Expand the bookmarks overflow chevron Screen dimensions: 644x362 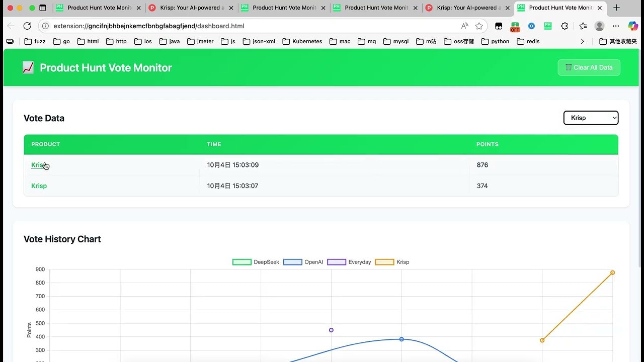(x=582, y=41)
